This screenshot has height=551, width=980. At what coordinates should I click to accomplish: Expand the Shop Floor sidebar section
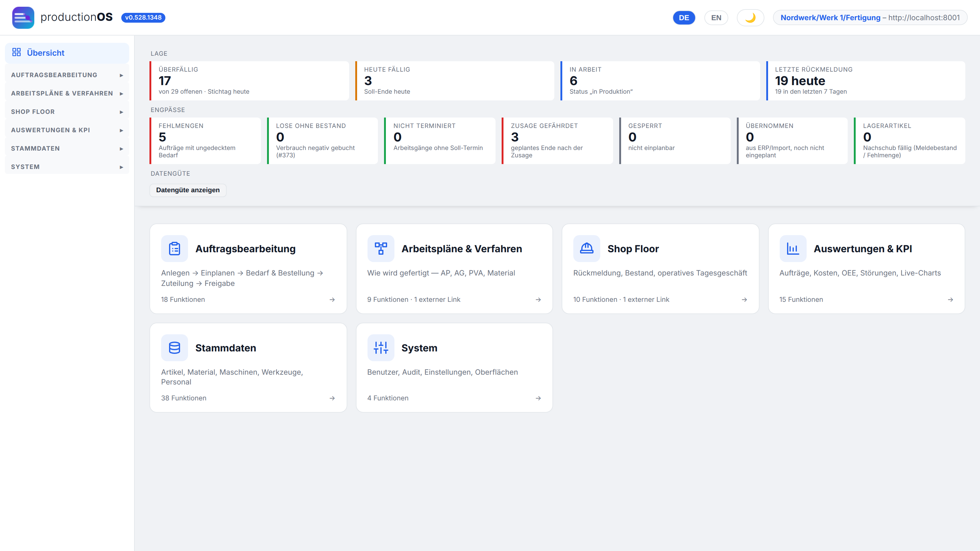[67, 112]
